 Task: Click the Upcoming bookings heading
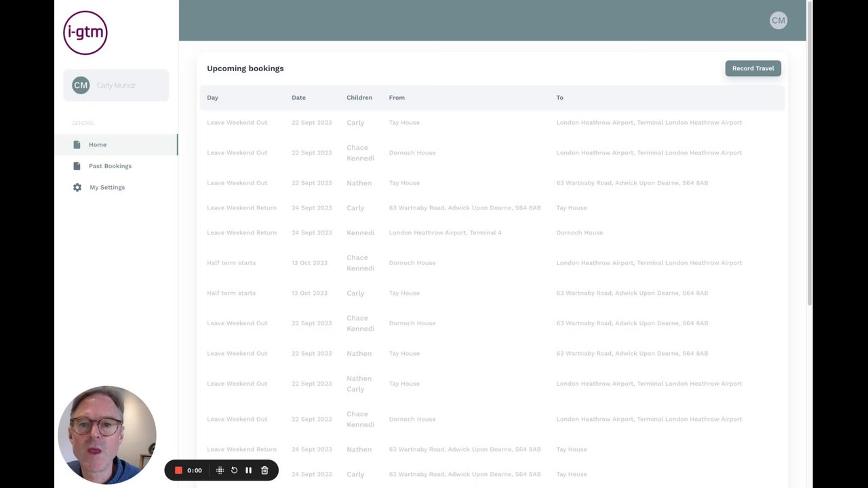[x=245, y=68]
